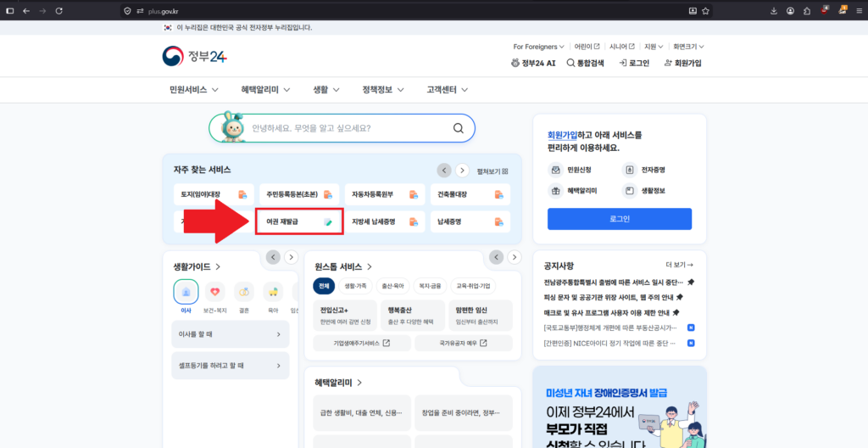Click next arrow in 자주 찾는 서비스
This screenshot has height=448, width=868.
(462, 171)
